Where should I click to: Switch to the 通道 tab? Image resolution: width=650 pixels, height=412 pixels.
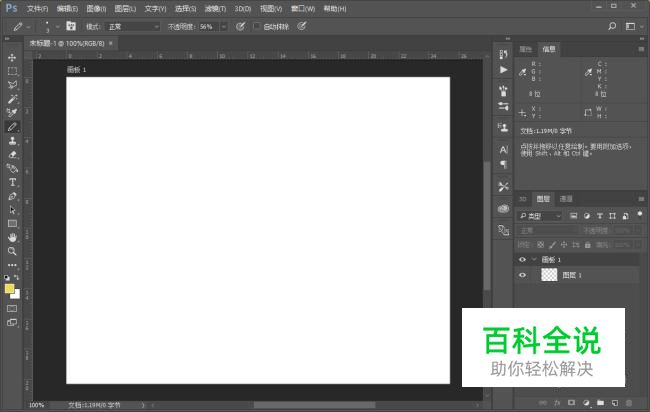pos(566,199)
